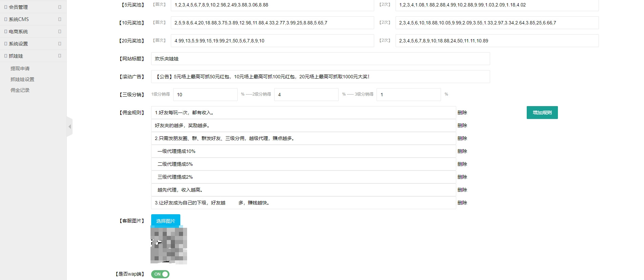Delete the rule starting with 2.只需发朋友圈
Screen dimensions: 644x280
[462, 138]
